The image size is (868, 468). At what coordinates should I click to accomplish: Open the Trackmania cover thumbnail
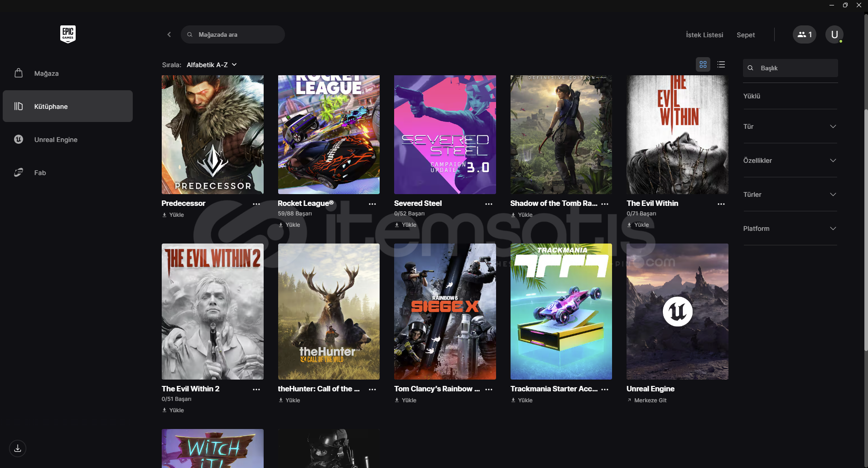tap(561, 312)
